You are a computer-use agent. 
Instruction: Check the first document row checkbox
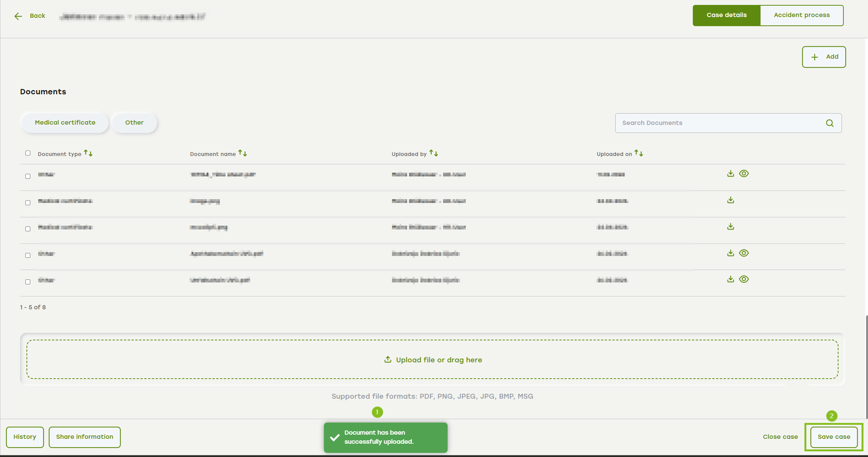point(28,176)
